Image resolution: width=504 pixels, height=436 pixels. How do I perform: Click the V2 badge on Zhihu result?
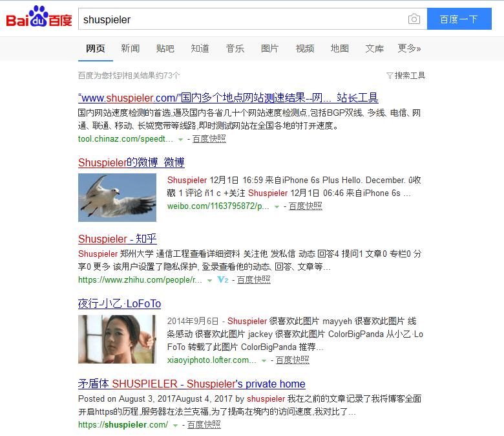coord(223,280)
